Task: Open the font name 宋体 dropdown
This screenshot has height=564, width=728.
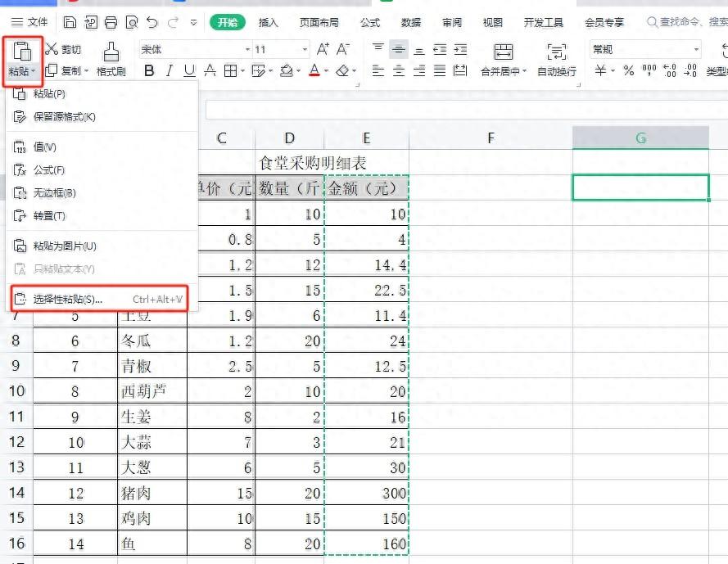Action: [x=247, y=49]
